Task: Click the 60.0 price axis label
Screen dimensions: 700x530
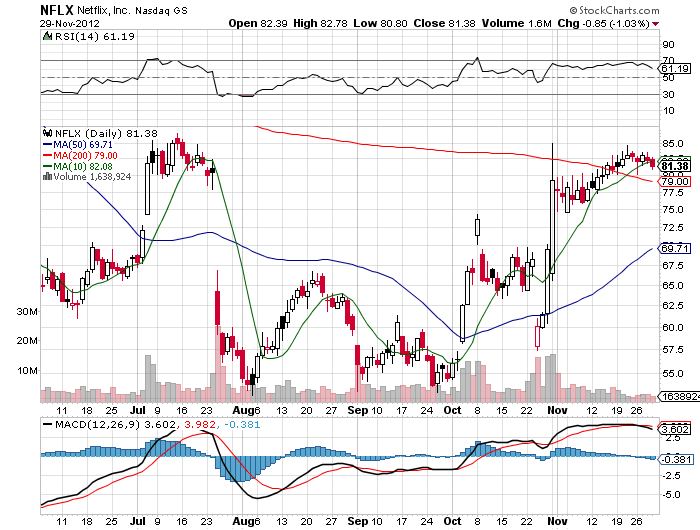Action: (672, 327)
